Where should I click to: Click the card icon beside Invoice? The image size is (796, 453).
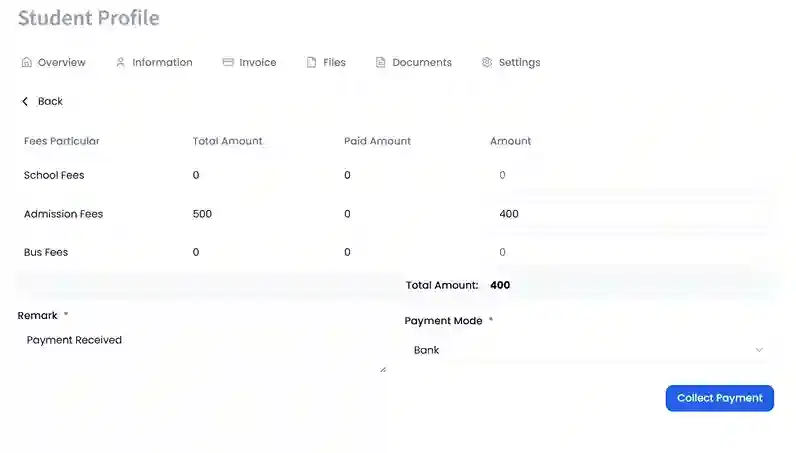tap(228, 62)
